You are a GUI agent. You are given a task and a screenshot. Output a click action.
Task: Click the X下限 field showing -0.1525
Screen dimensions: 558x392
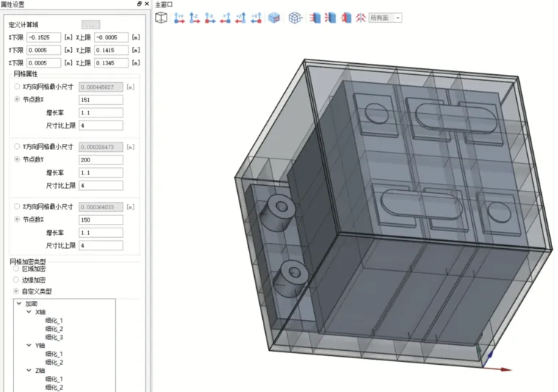tap(44, 37)
